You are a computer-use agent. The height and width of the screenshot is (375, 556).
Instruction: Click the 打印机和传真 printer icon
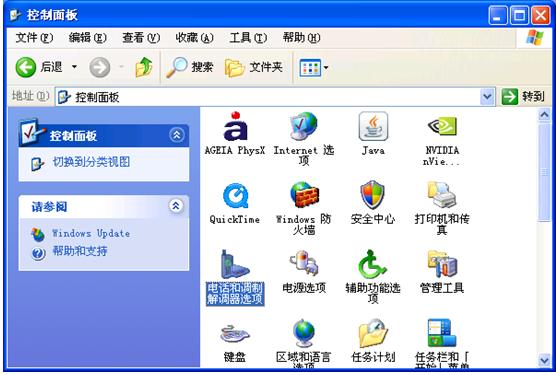click(441, 195)
